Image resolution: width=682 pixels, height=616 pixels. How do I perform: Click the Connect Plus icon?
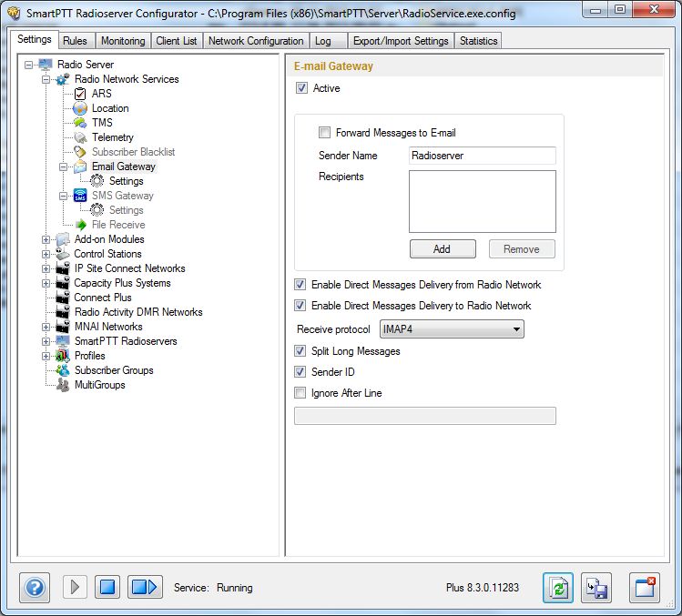point(63,298)
